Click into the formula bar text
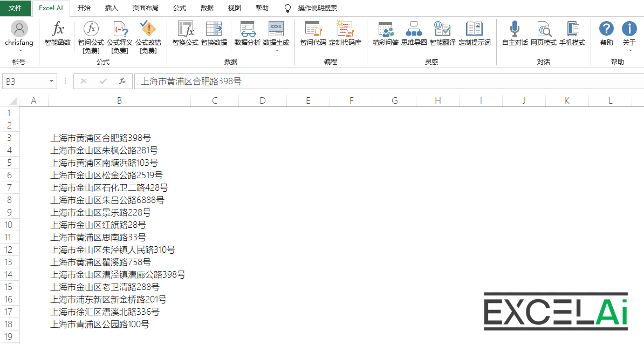The image size is (644, 344). click(389, 82)
